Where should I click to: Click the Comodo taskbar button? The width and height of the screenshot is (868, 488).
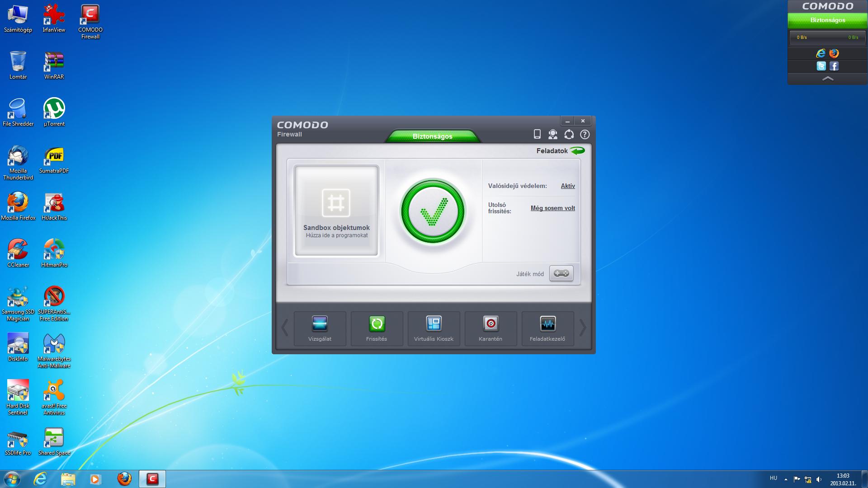coord(152,479)
